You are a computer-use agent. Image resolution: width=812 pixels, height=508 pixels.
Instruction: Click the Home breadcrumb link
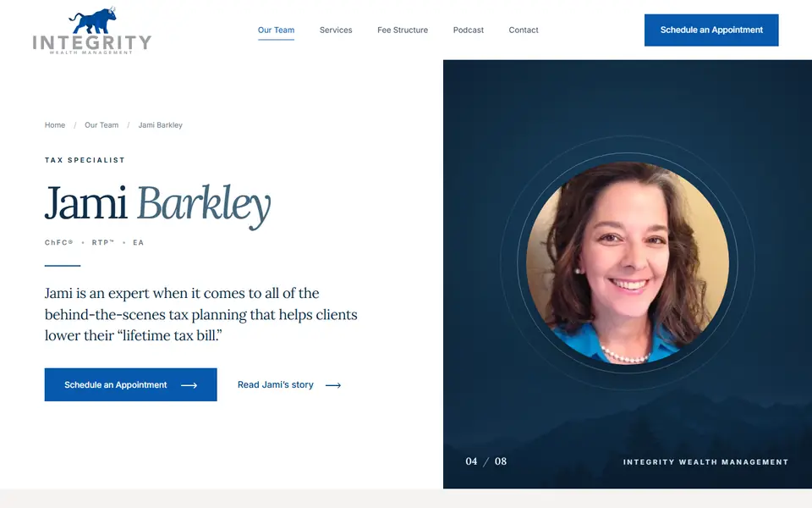tap(55, 125)
